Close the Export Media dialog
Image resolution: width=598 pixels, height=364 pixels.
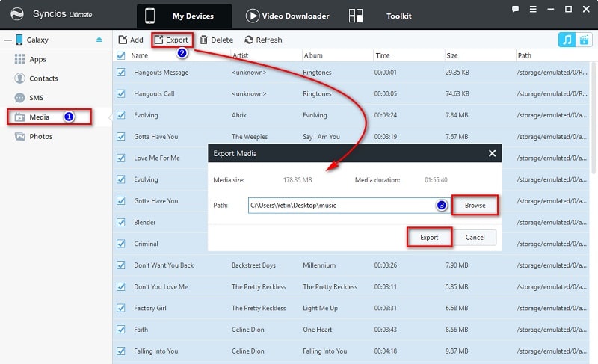492,153
